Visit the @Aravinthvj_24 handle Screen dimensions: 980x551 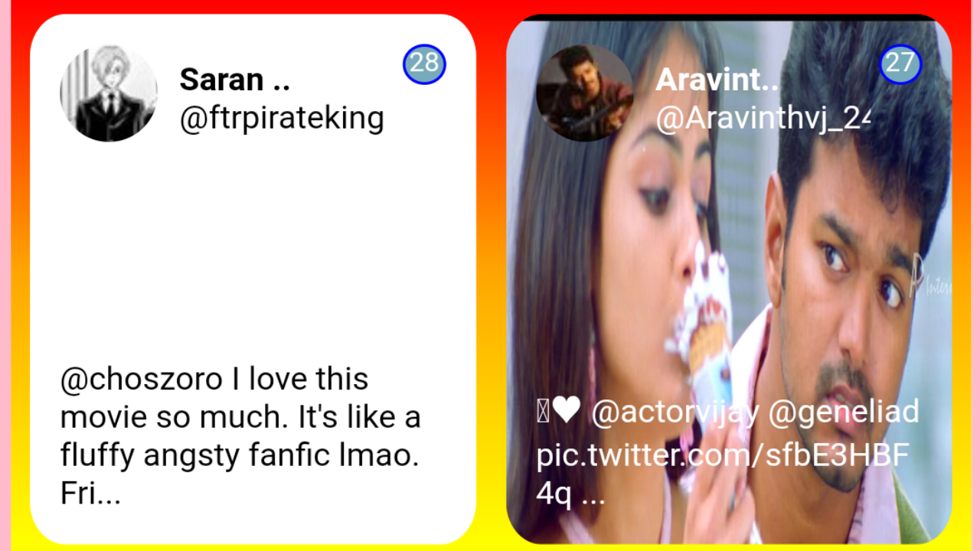(763, 119)
